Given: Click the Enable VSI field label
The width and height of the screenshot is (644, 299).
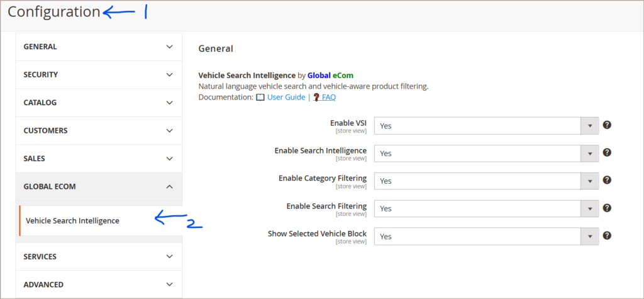Looking at the screenshot, I should click(x=348, y=123).
